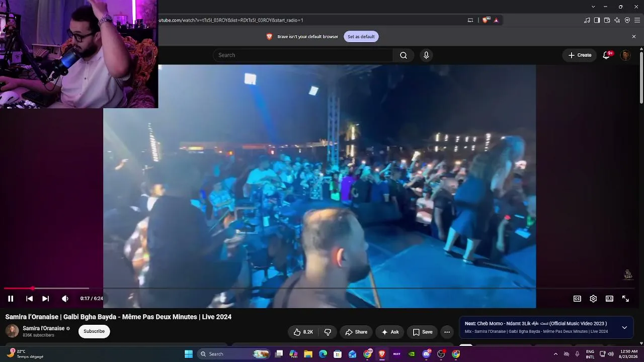
Task: Pause the YouTube video
Action: pyautogui.click(x=11, y=299)
